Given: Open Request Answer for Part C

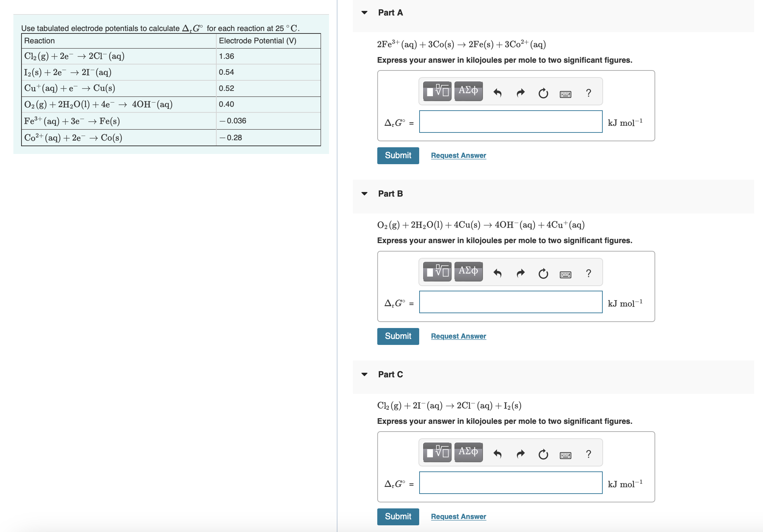Looking at the screenshot, I should click(x=458, y=516).
